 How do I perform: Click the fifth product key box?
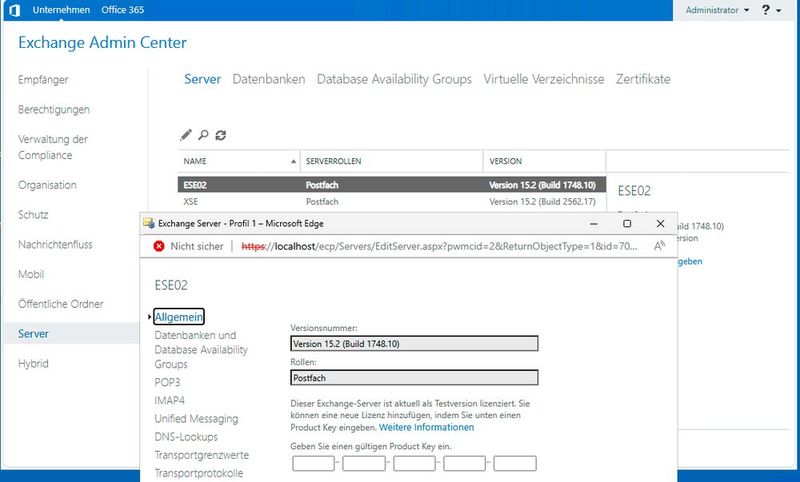tap(515, 463)
